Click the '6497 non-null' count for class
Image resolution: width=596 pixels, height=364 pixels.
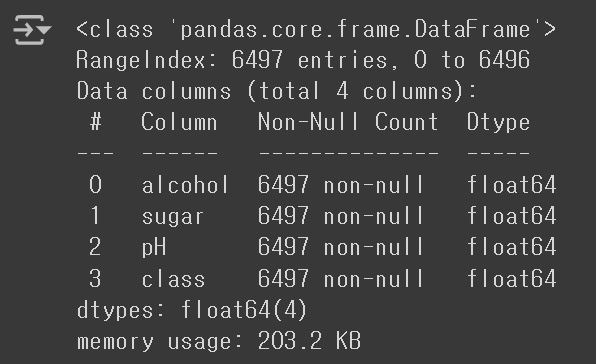(341, 279)
